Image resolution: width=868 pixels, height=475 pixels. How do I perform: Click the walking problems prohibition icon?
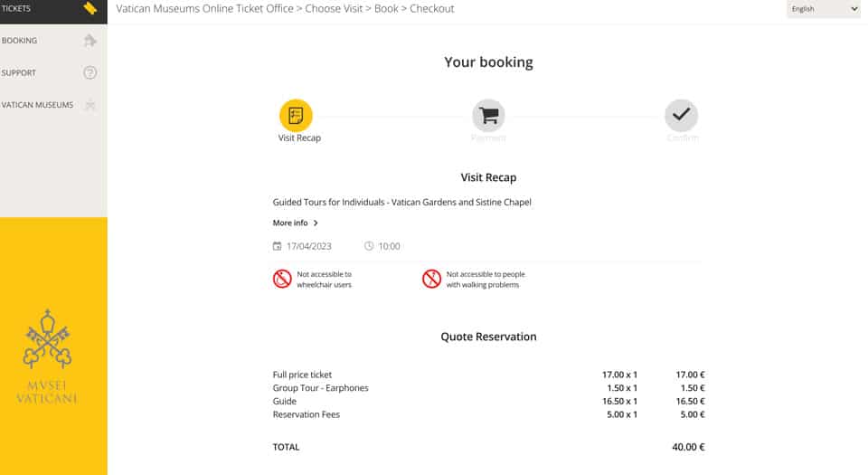point(432,279)
